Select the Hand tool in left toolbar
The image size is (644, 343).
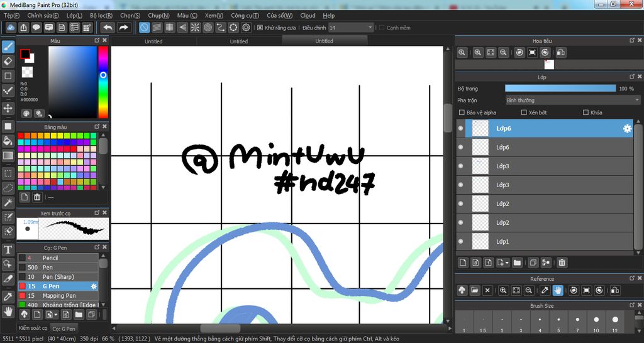(8, 312)
